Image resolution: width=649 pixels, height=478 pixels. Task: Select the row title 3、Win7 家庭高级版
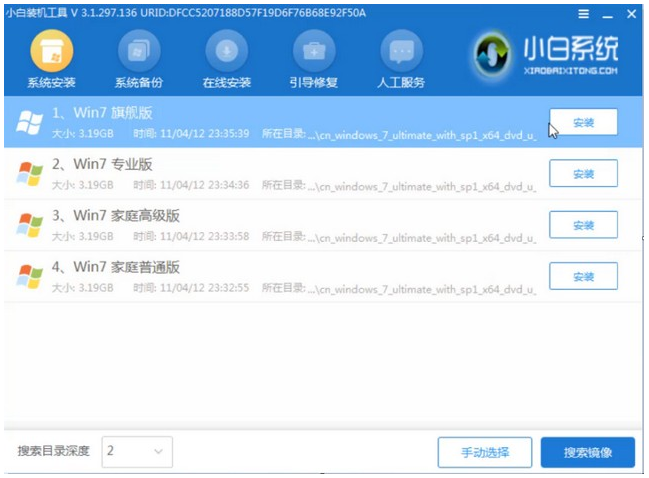116,216
